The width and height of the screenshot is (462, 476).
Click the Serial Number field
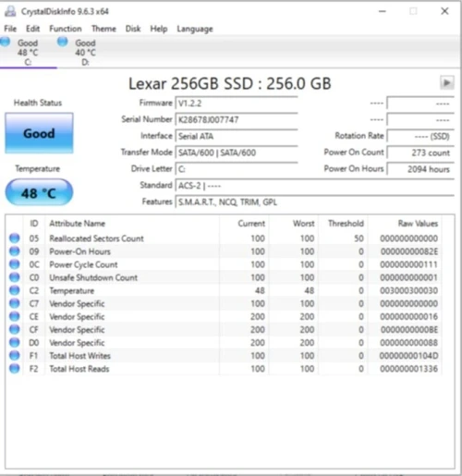[237, 119]
